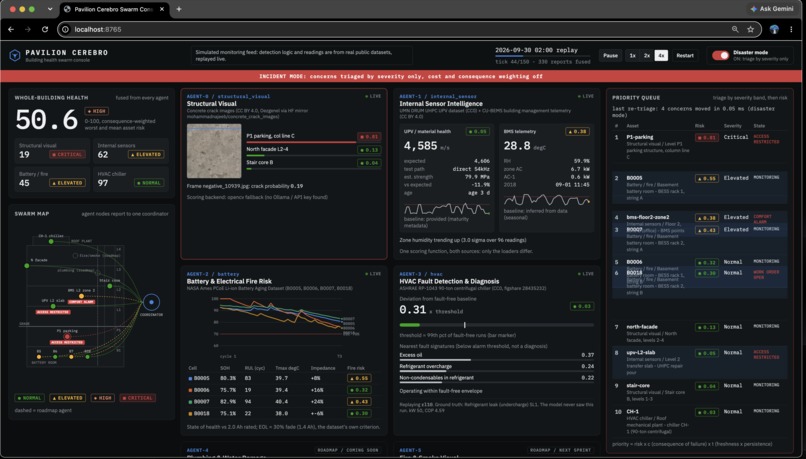Open the Chrome three-dot menu

[x=792, y=29]
